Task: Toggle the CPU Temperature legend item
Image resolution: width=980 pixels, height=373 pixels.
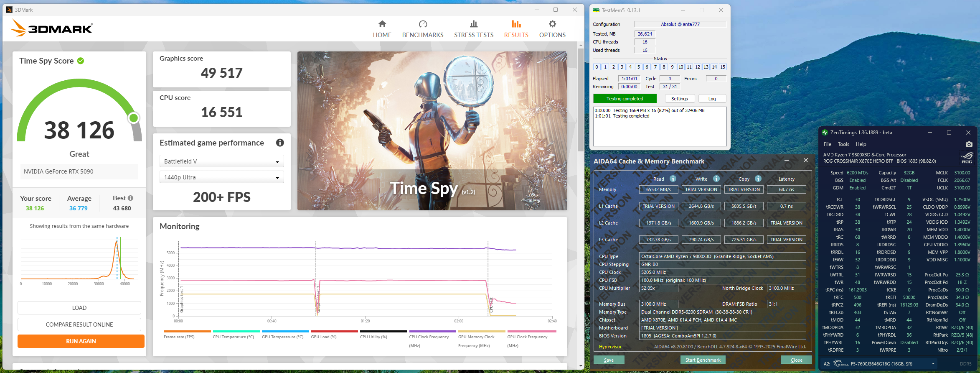Action: [x=236, y=335]
